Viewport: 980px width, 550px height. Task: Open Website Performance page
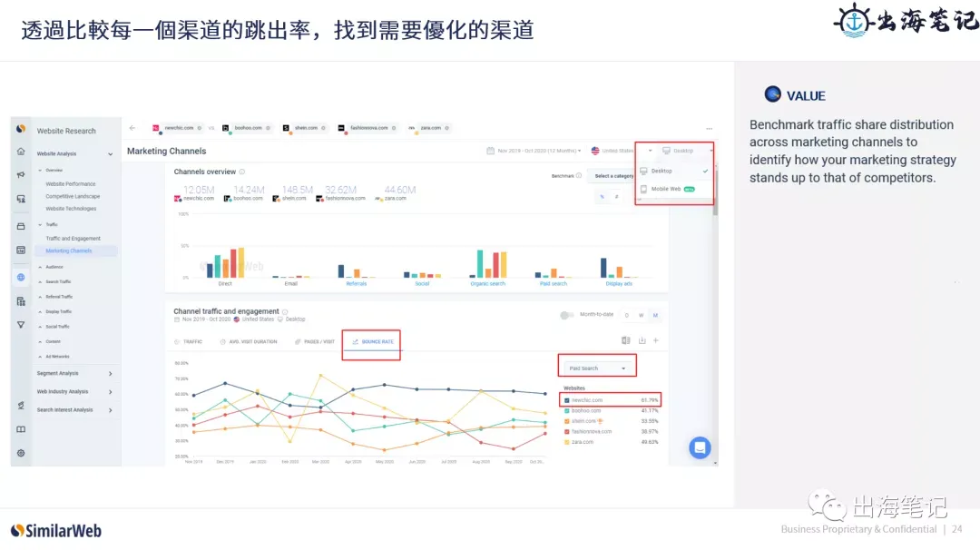coord(71,183)
